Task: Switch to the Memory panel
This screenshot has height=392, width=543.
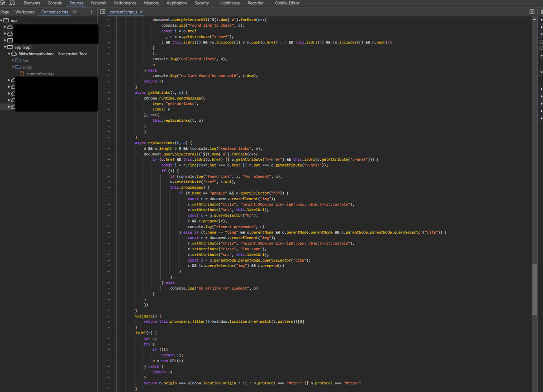Action: point(152,3)
